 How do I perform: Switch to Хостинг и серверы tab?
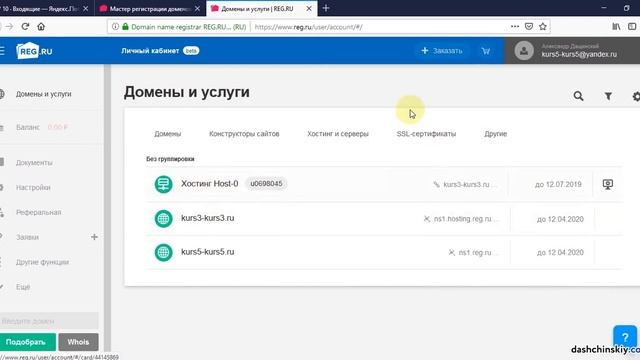click(338, 134)
